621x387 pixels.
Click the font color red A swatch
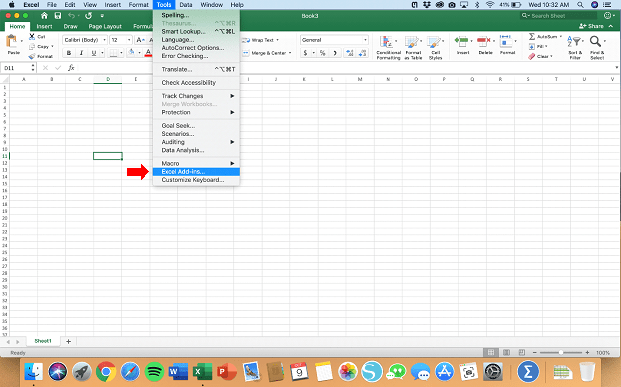(148, 53)
